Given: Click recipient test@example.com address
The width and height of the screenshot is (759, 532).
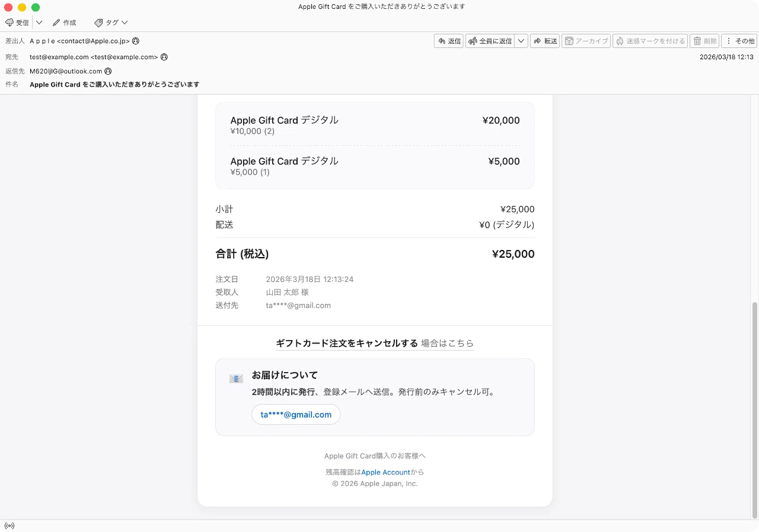Looking at the screenshot, I should pyautogui.click(x=94, y=57).
